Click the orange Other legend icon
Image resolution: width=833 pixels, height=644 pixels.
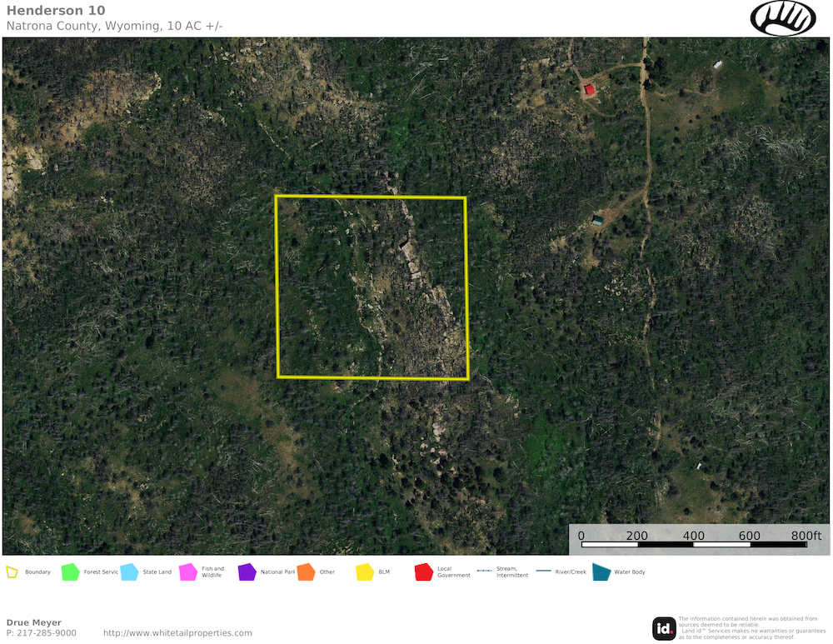[306, 572]
